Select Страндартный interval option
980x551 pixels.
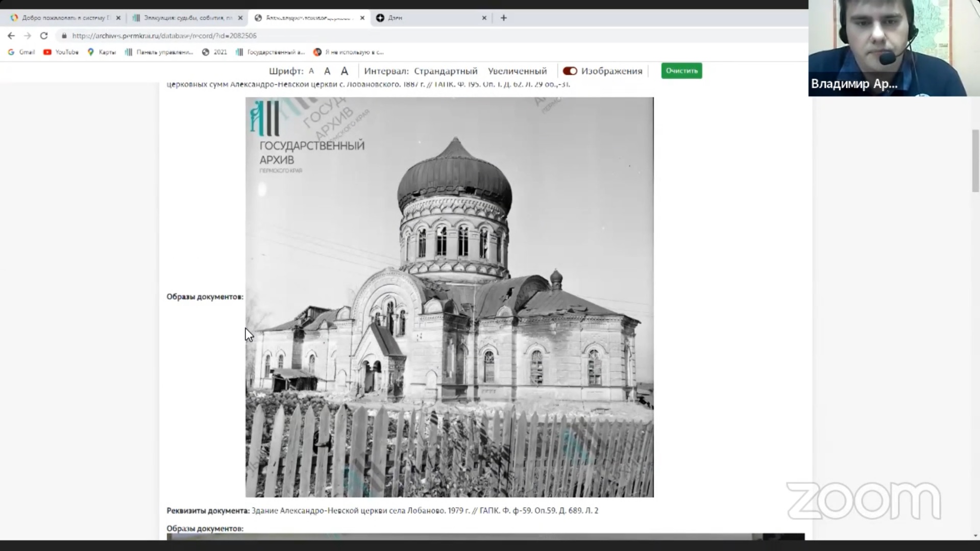pos(446,71)
